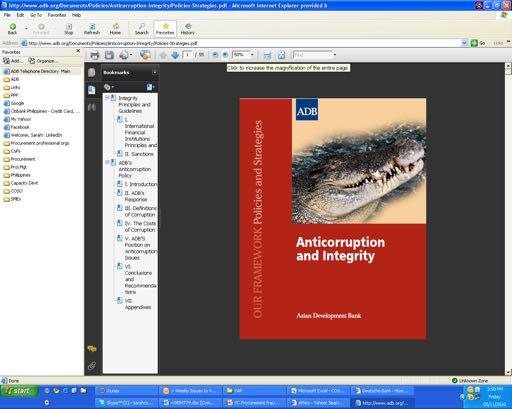Click the Windows Start button
This screenshot has height=409, width=512.
pyautogui.click(x=19, y=391)
